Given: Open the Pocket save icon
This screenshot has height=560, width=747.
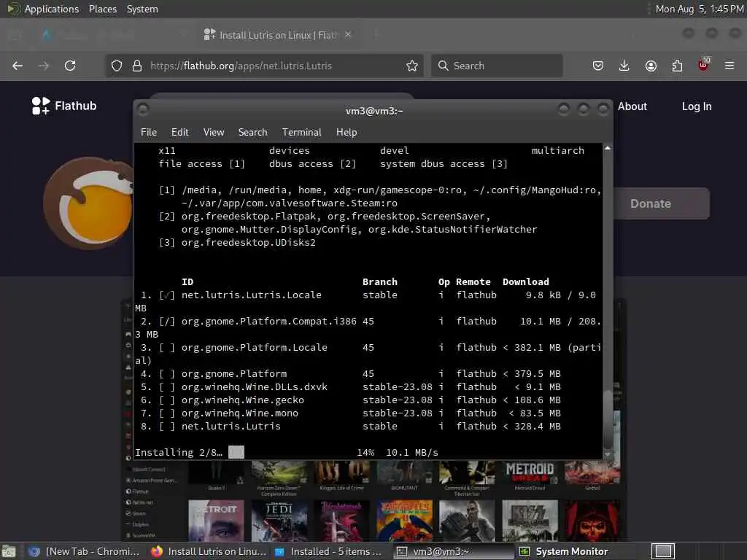Looking at the screenshot, I should 598,66.
